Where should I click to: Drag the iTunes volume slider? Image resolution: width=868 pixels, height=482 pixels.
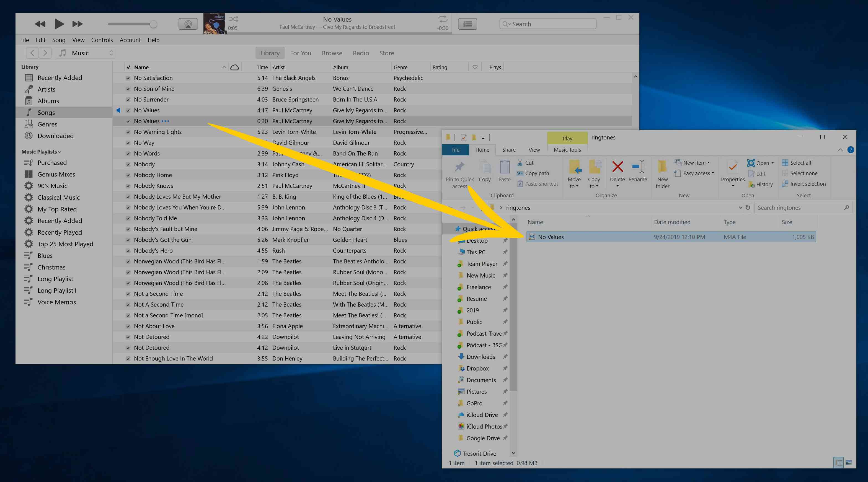(153, 24)
